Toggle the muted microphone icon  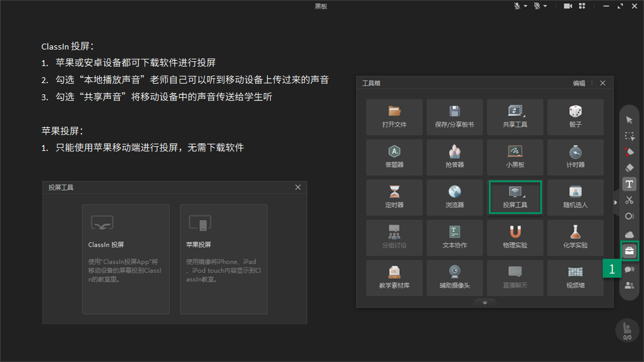coord(517,6)
